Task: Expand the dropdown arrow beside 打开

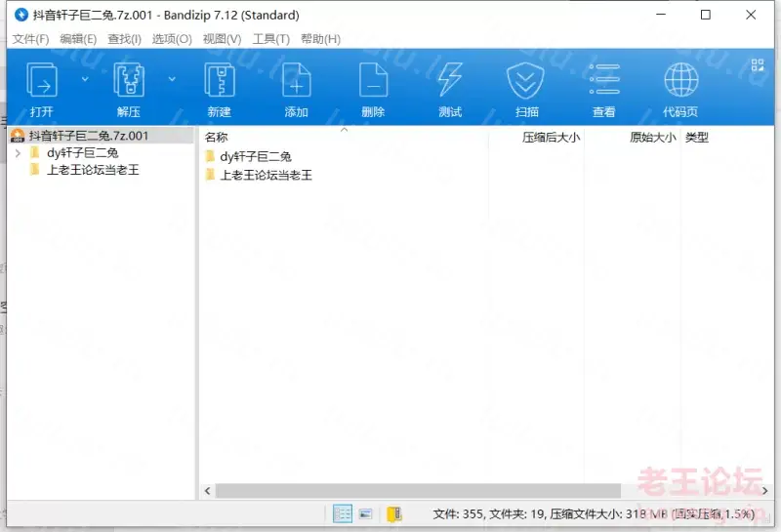Action: tap(85, 79)
